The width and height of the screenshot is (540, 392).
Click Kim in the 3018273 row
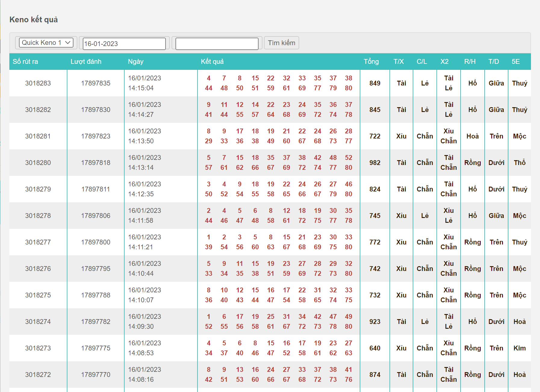(520, 348)
